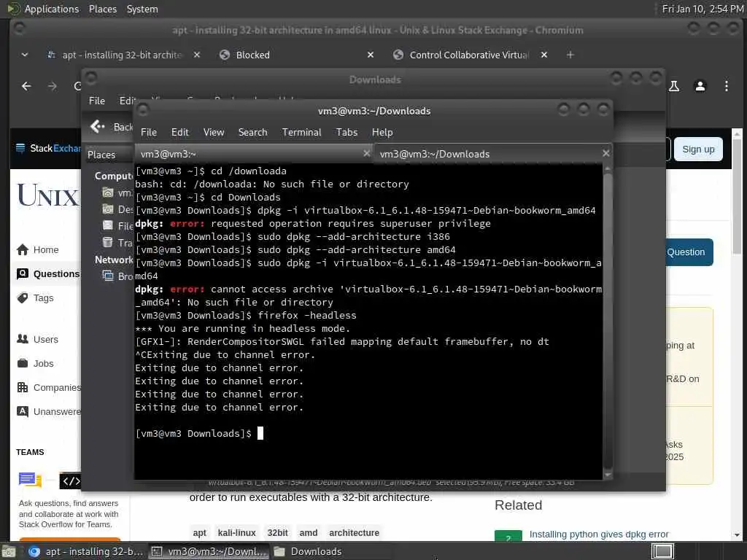Viewport: 747px width, 560px height.
Task: Click the architecture tag
Action: tap(354, 533)
